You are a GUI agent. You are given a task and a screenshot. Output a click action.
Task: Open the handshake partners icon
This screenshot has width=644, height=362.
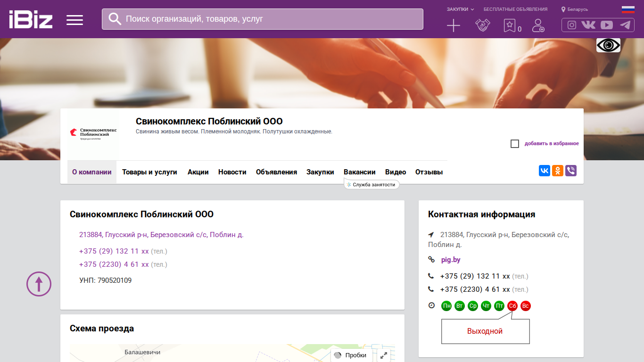click(x=483, y=25)
